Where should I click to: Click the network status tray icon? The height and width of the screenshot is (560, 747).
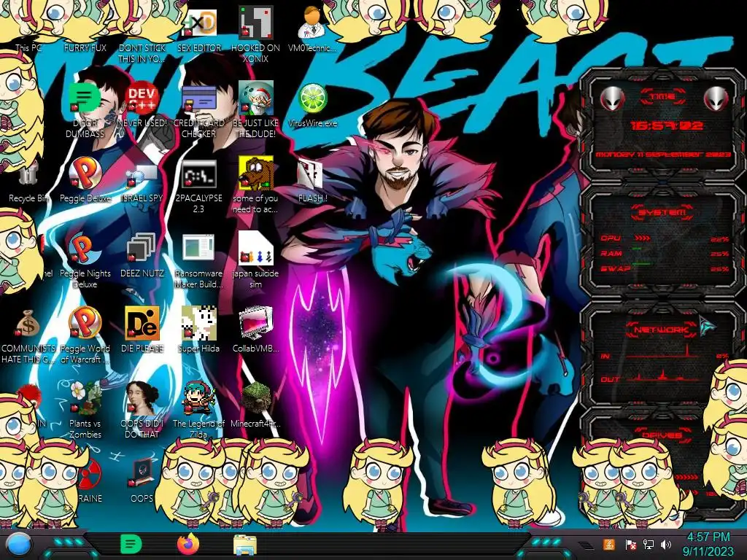[x=648, y=544]
